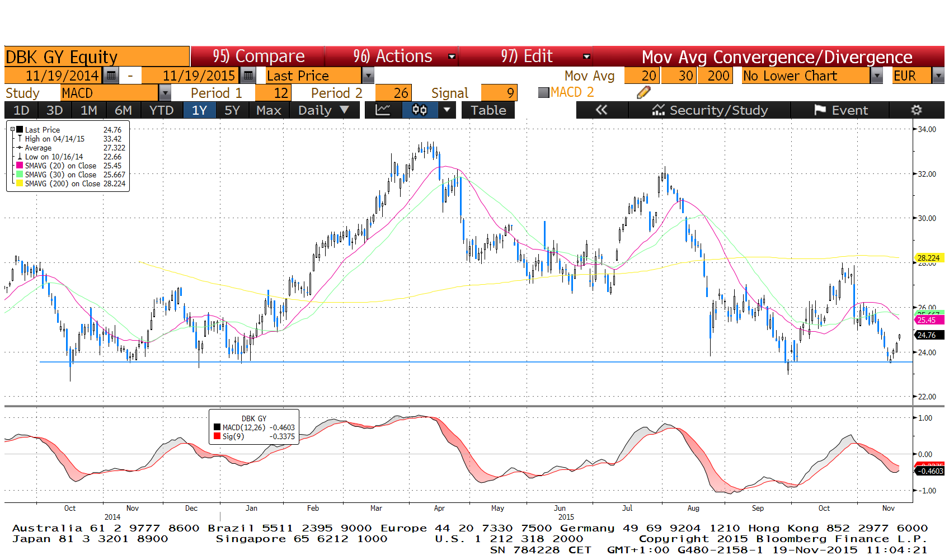This screenshot has height=560, width=949.
Task: Click 'Low on 10/16/14' legend row
Action: [x=67, y=157]
